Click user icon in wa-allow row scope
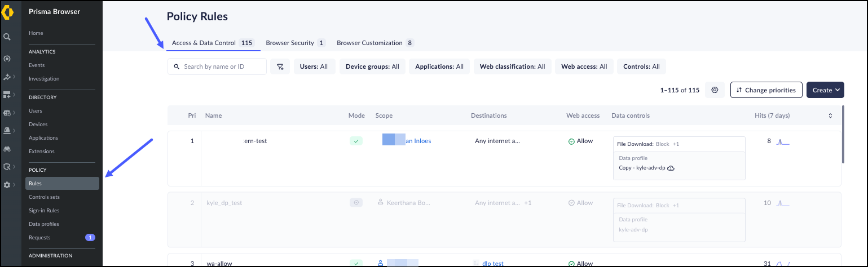The height and width of the screenshot is (267, 868). (381, 262)
